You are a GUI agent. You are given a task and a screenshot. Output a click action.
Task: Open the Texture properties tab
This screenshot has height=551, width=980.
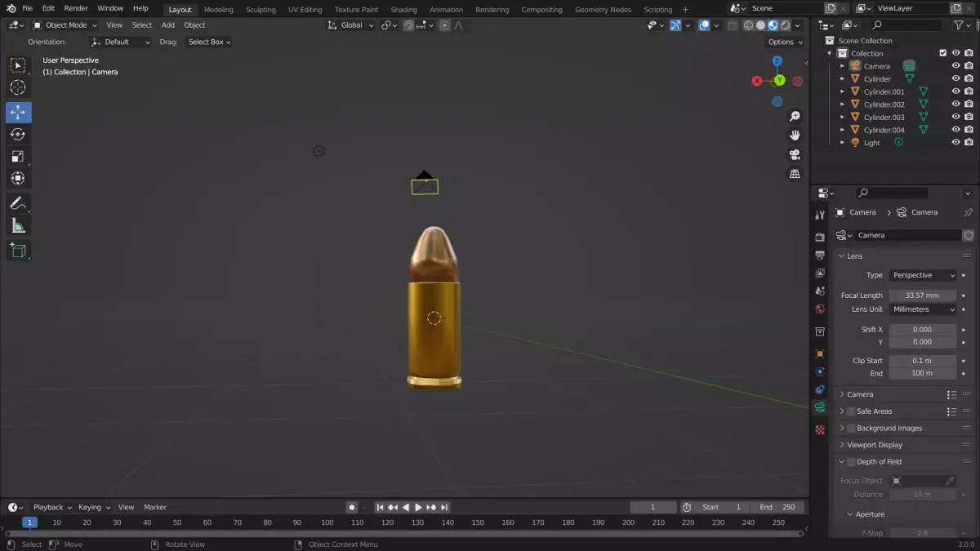tap(820, 429)
